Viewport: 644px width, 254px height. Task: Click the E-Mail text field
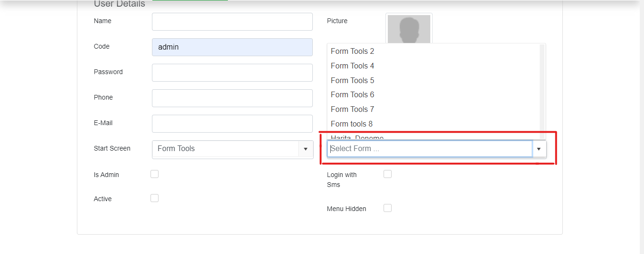232,124
